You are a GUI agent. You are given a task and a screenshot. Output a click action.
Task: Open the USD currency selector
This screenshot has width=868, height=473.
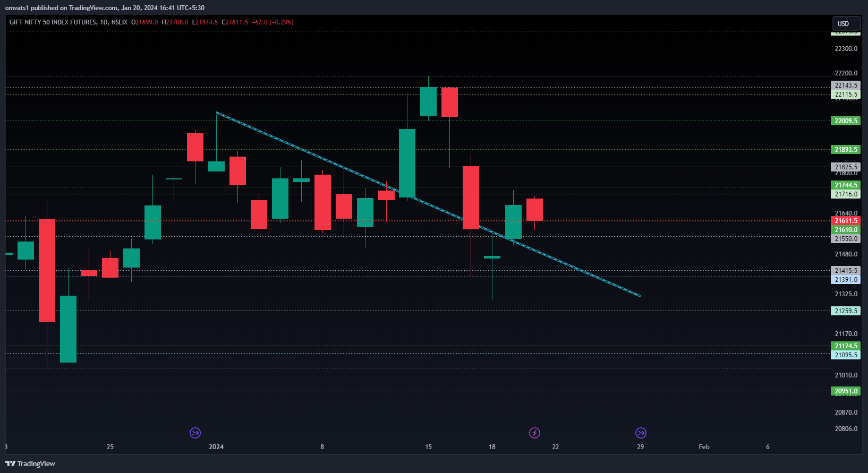point(846,23)
